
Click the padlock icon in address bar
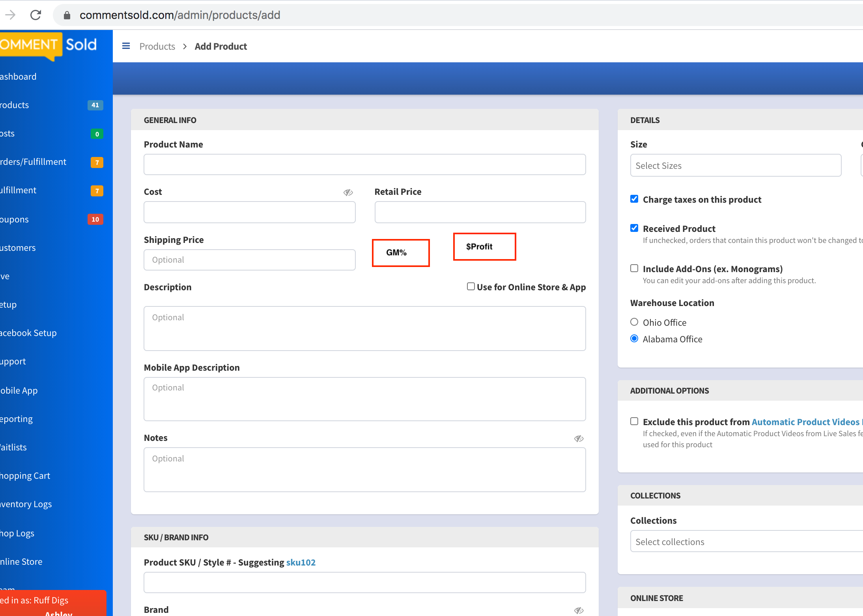[x=67, y=15]
